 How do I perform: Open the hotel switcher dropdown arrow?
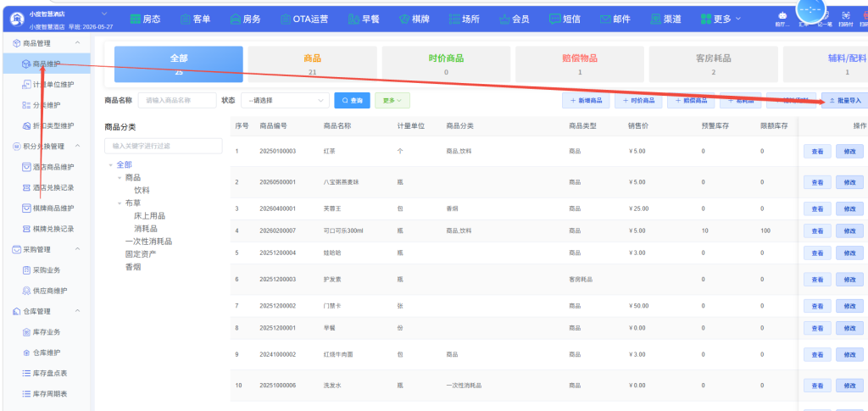point(104,14)
